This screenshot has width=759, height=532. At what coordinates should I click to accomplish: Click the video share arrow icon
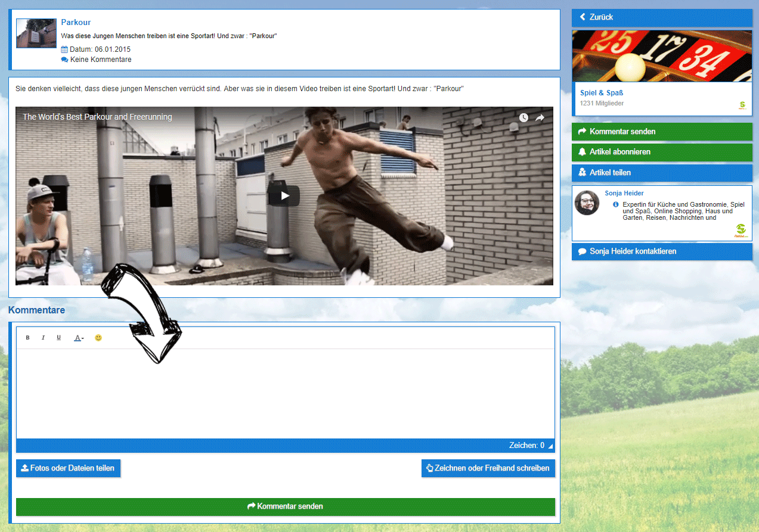540,117
